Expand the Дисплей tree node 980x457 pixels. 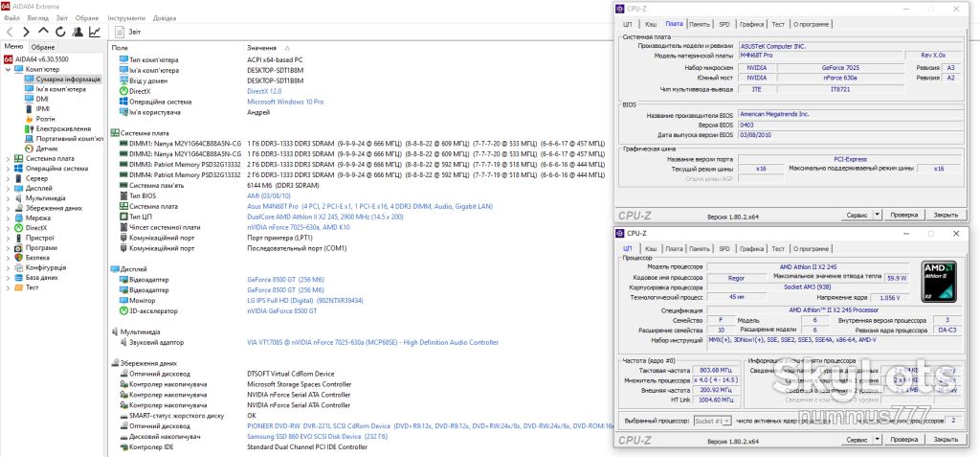point(8,188)
